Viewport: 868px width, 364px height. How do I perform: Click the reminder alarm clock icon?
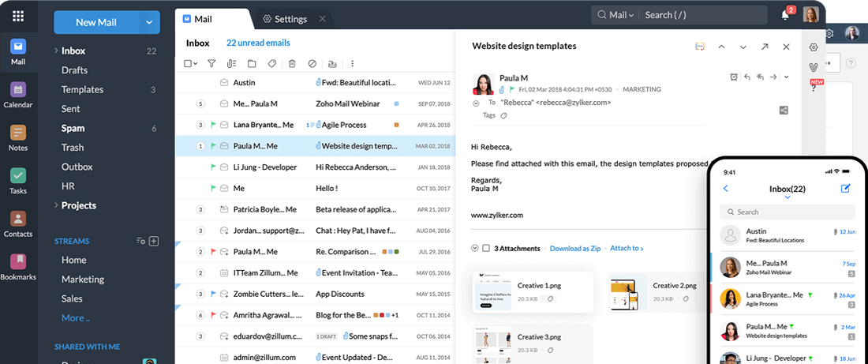point(734,77)
